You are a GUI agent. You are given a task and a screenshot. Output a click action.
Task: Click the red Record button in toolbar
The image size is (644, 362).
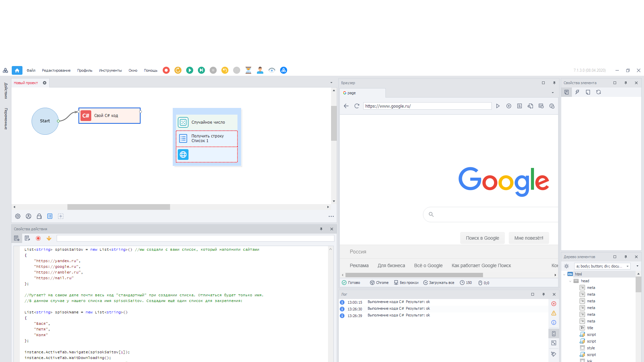coord(166,70)
